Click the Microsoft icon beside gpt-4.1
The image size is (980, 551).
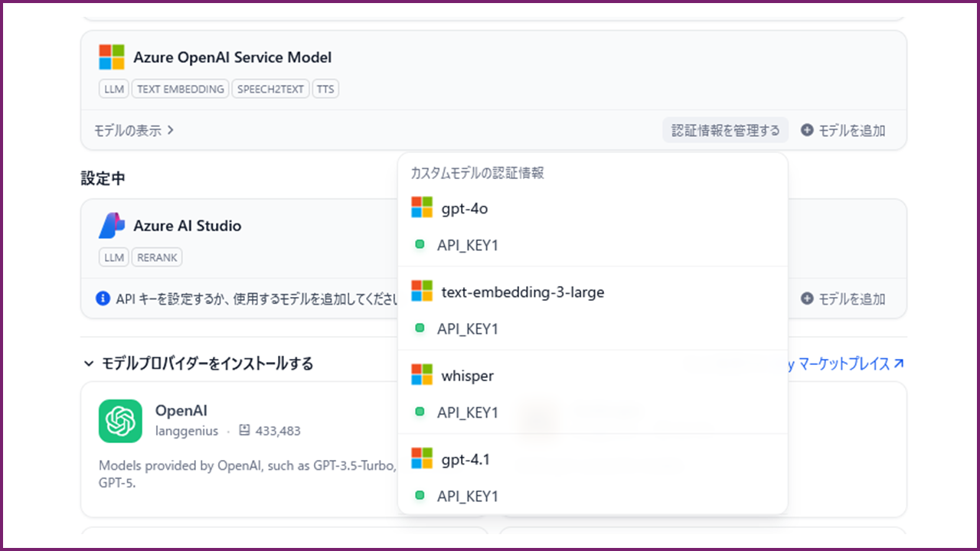pos(422,458)
